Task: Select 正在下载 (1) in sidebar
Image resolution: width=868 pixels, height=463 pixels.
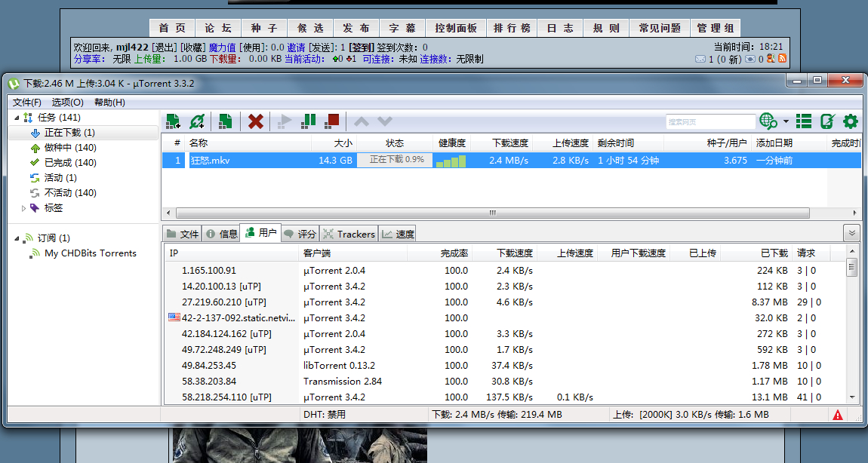Action: (84, 133)
